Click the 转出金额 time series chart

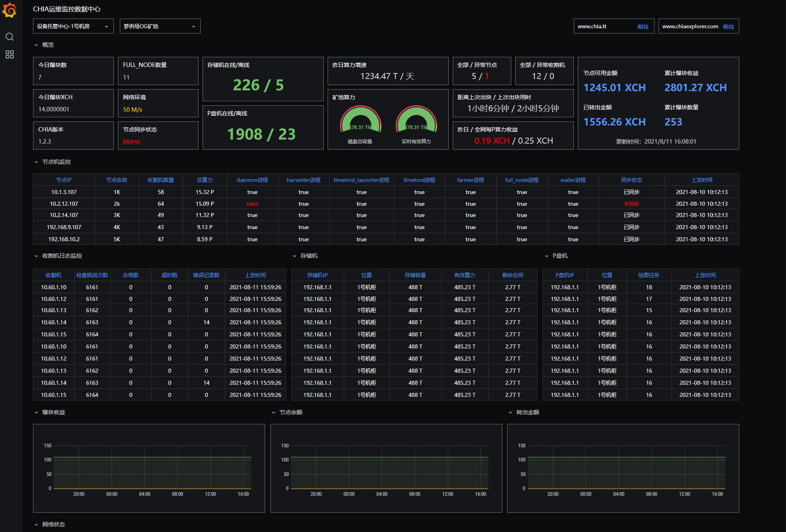623,468
